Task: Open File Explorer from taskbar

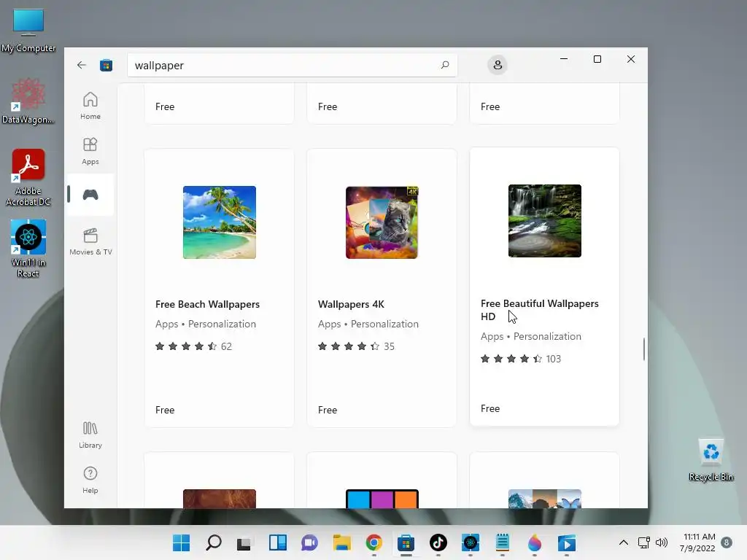Action: pyautogui.click(x=341, y=542)
